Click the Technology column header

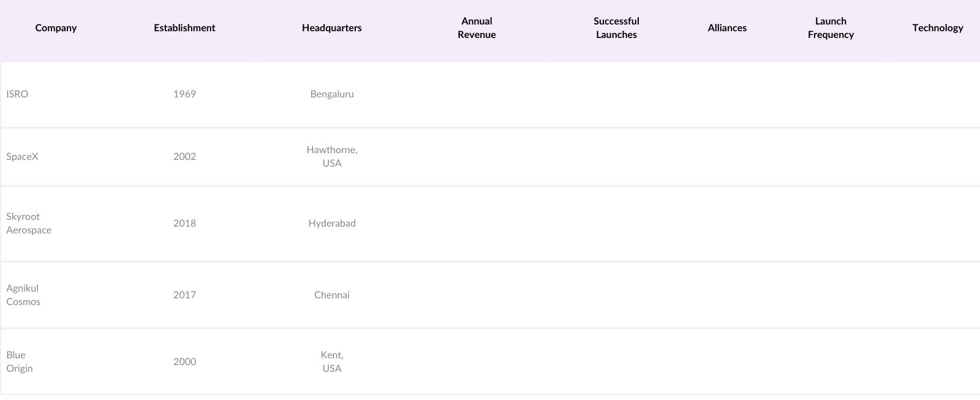(937, 28)
